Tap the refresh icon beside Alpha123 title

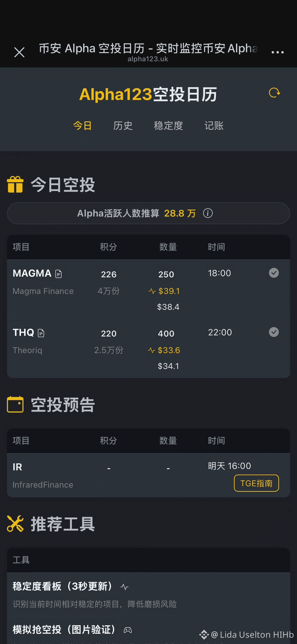274,93
